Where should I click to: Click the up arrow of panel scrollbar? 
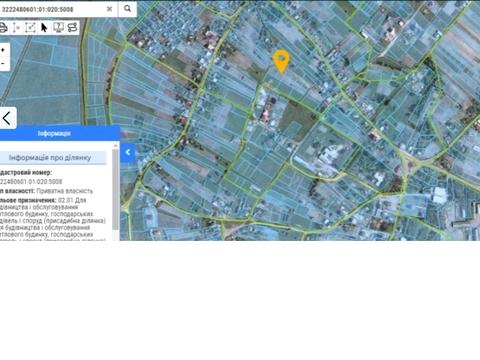click(x=116, y=146)
